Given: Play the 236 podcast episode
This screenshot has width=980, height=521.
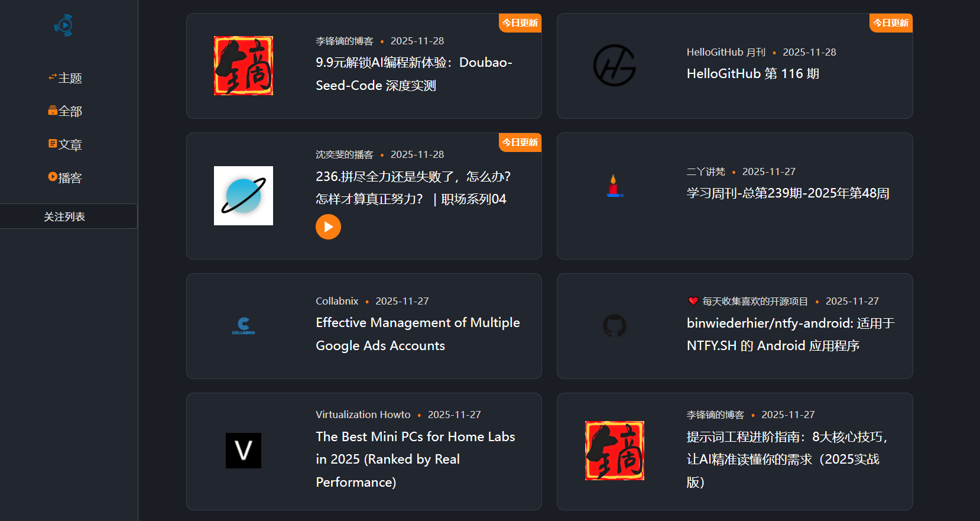Looking at the screenshot, I should [x=328, y=227].
